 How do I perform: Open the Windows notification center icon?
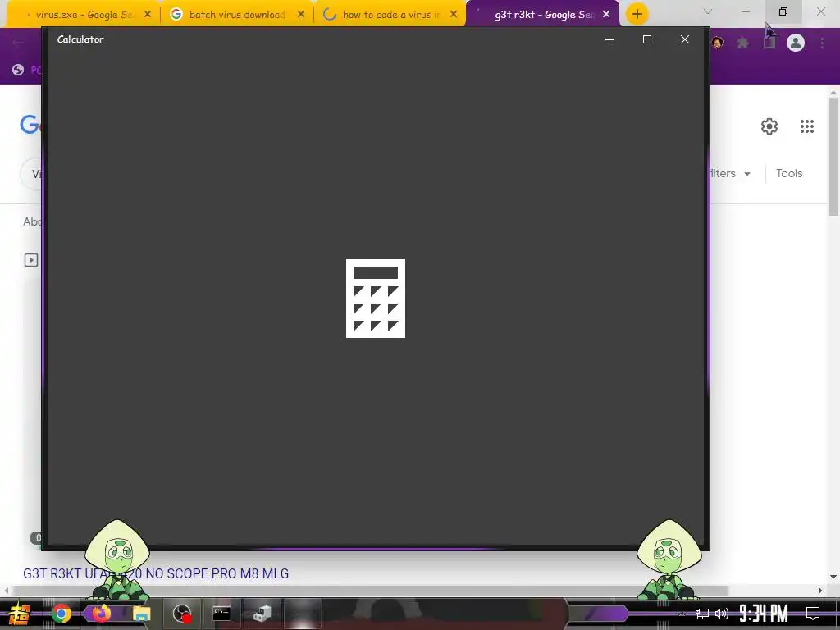click(813, 614)
